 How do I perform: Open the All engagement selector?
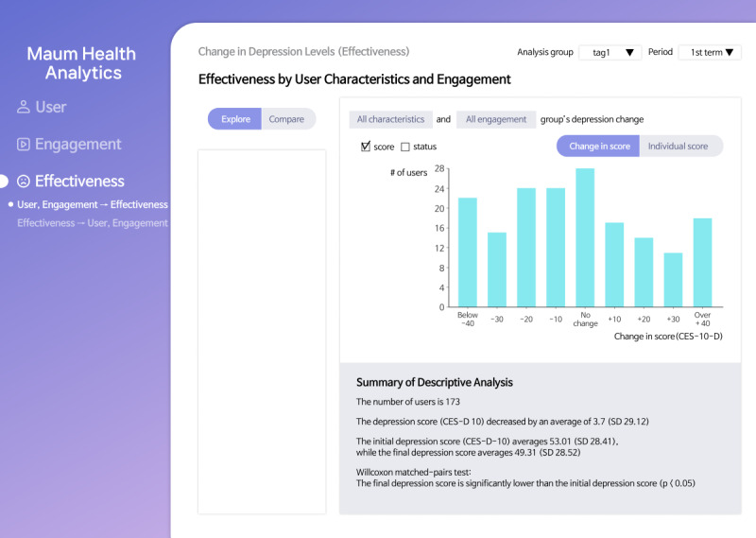click(x=496, y=119)
